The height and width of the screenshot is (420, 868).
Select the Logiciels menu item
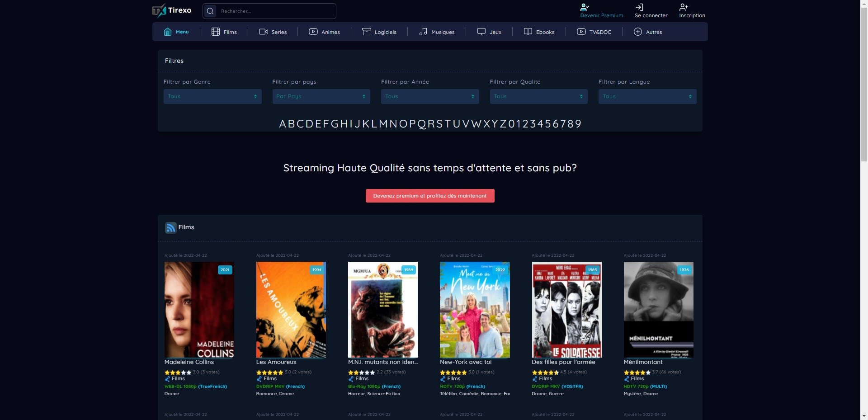pyautogui.click(x=380, y=32)
